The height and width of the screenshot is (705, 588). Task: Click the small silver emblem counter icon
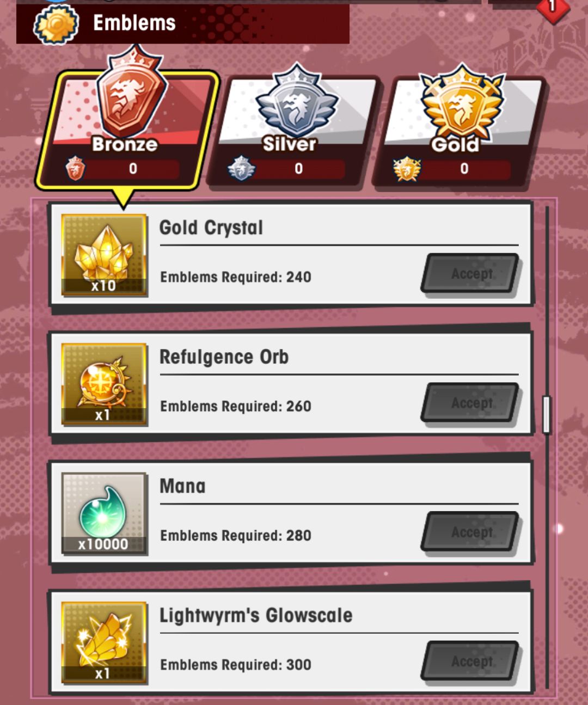point(241,168)
